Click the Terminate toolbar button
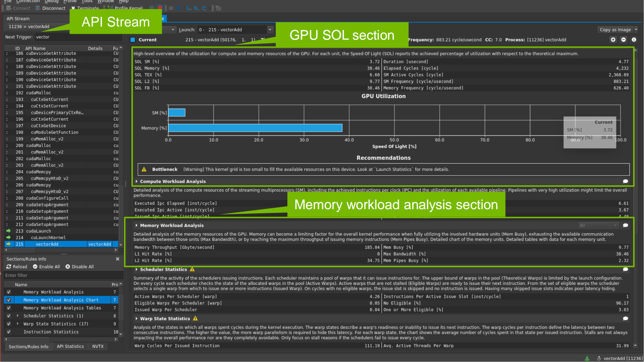 [x=85, y=8]
